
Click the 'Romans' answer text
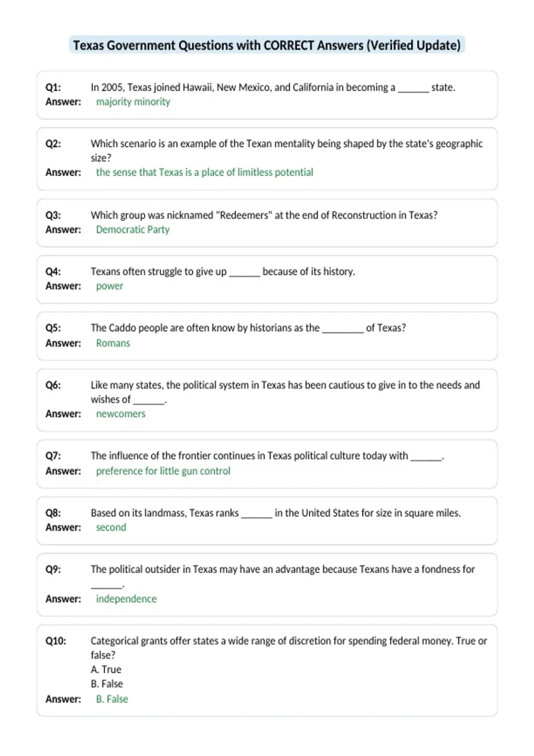113,343
